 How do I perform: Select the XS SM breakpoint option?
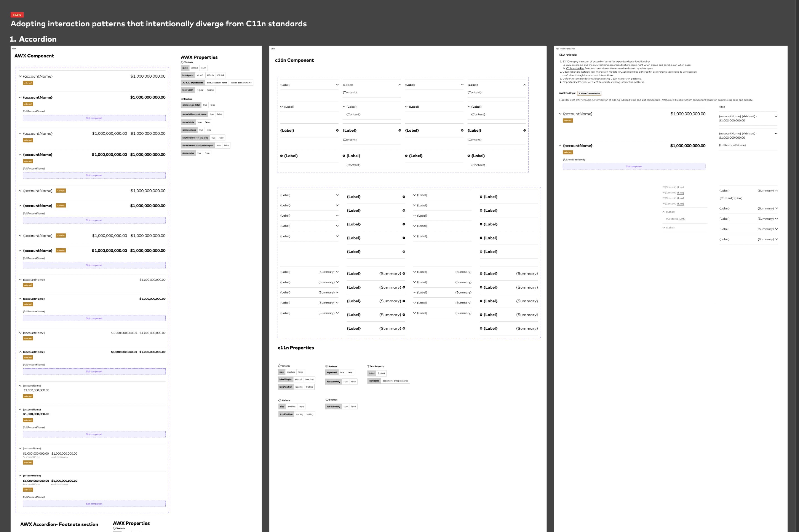220,75
